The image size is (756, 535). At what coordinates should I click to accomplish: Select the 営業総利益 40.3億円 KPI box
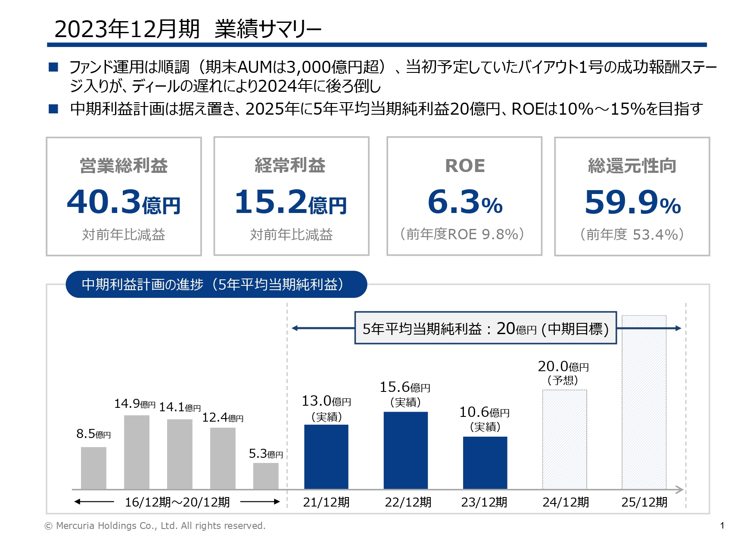(124, 196)
